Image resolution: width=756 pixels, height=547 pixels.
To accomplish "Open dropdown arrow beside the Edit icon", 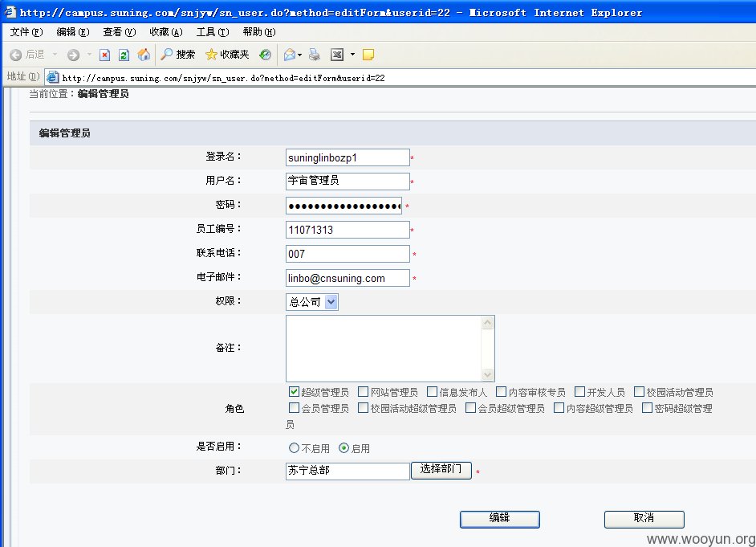I will 352,55.
